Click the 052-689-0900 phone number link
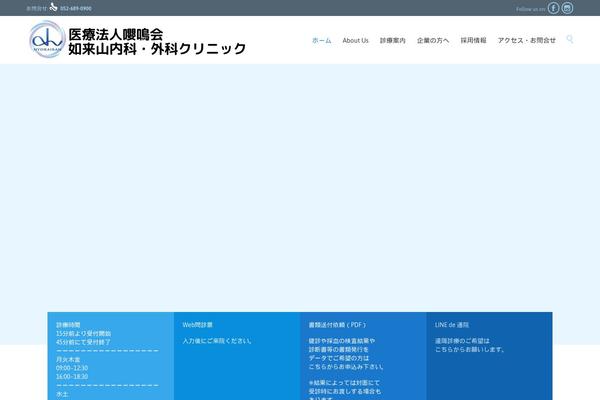 tap(76, 8)
